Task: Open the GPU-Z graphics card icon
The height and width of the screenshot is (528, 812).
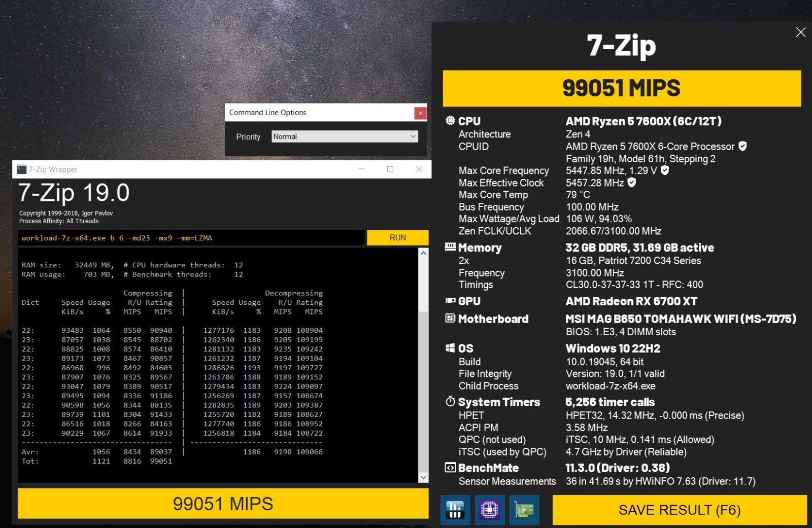Action: 524,510
